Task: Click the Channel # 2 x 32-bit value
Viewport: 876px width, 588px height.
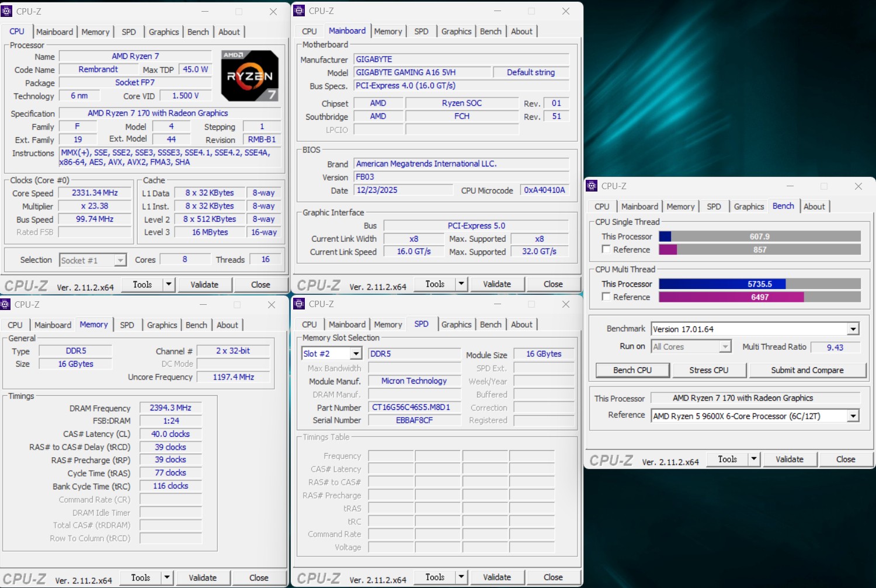Action: tap(233, 351)
